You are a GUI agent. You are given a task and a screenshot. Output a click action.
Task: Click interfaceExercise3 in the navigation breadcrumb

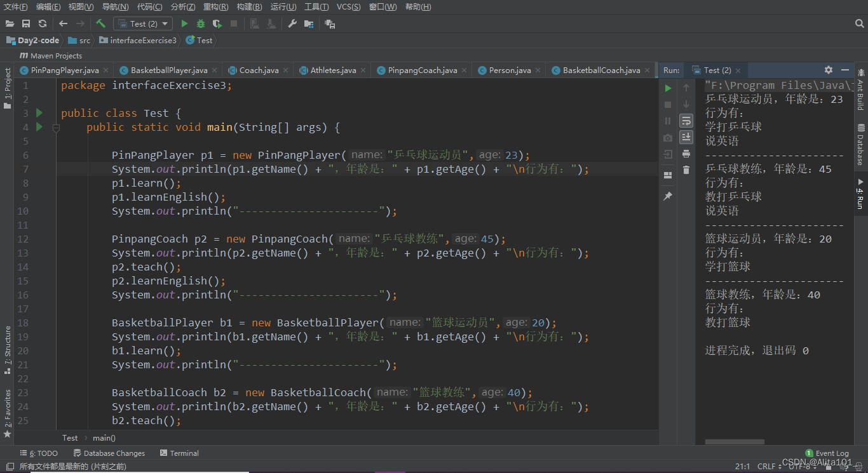coord(137,40)
